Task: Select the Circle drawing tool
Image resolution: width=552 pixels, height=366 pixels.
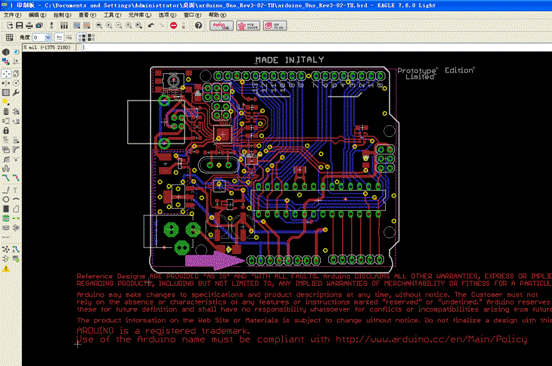Action: pyautogui.click(x=6, y=199)
